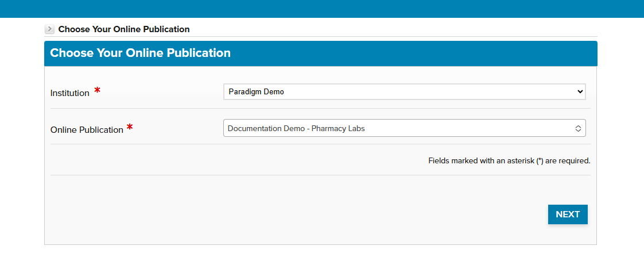
Task: Click the blue panel header title
Action: tap(140, 53)
